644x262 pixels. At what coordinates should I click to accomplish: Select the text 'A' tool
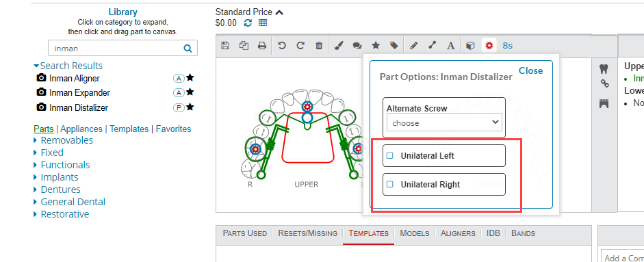(x=451, y=46)
